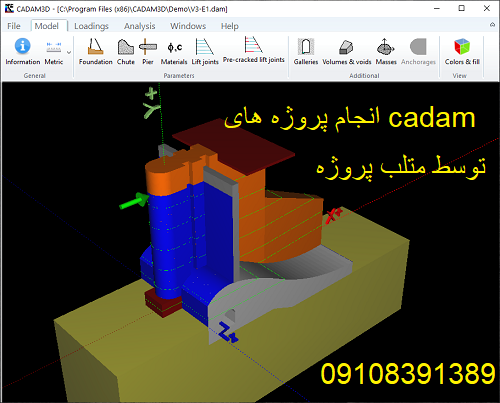
Task: Click the CADAM3D application icon in title bar
Action: [x=9, y=8]
